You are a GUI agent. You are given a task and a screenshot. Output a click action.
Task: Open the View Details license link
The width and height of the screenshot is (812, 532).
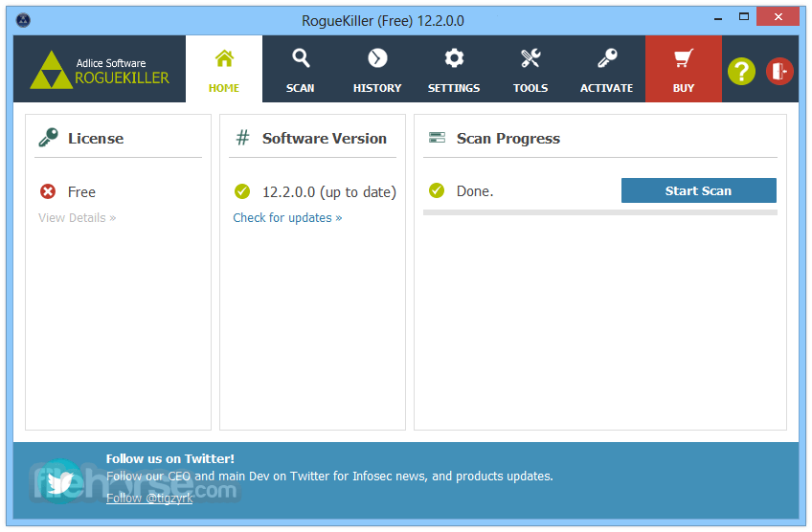pyautogui.click(x=78, y=218)
